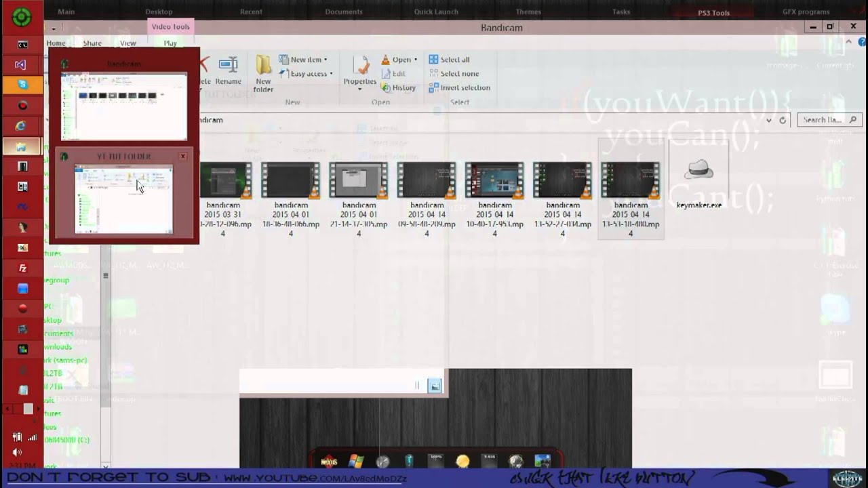Image resolution: width=868 pixels, height=488 pixels.
Task: Open FileZilla from the sidebar
Action: pyautogui.click(x=22, y=268)
